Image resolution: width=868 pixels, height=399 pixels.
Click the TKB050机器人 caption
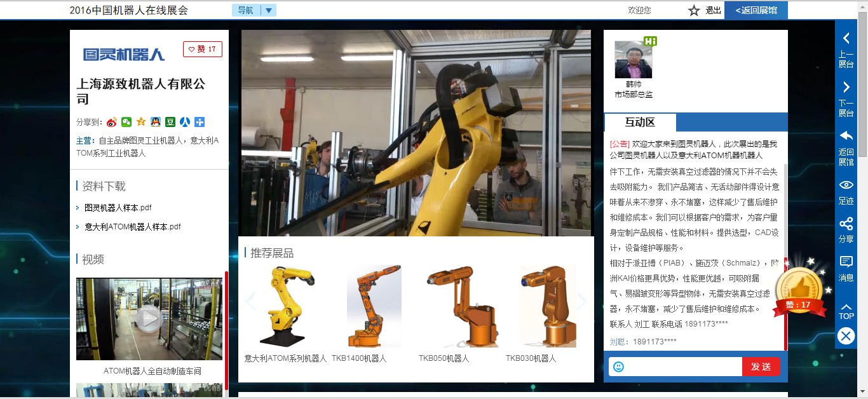point(444,358)
